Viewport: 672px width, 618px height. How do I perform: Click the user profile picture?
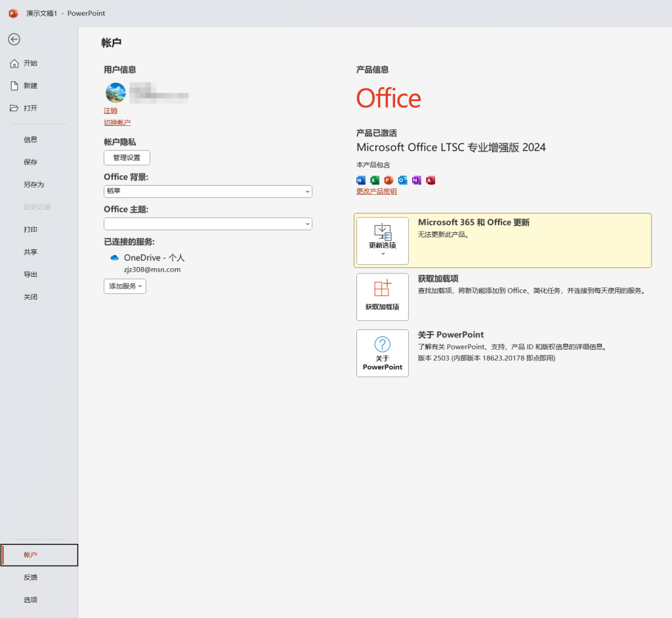[x=115, y=93]
